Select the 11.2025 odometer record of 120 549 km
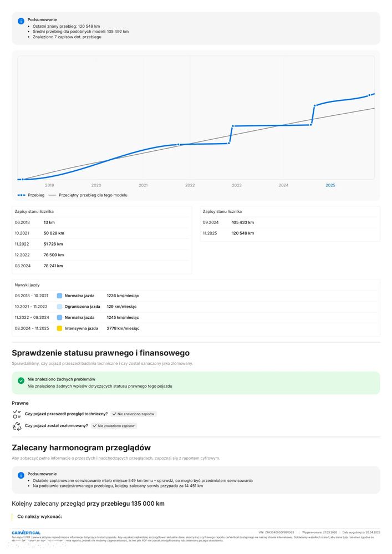Screen dimensions: 392x554 [x=228, y=233]
